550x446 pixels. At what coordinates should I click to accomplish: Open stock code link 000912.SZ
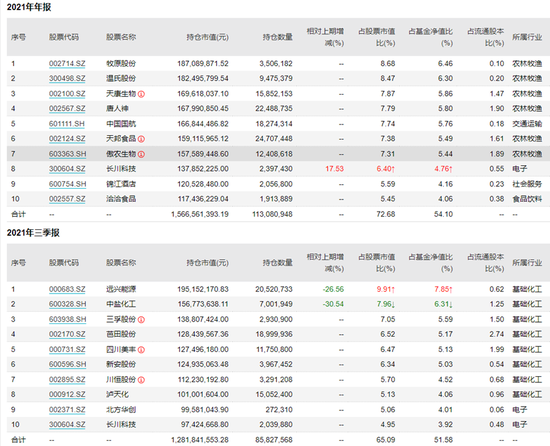point(67,394)
